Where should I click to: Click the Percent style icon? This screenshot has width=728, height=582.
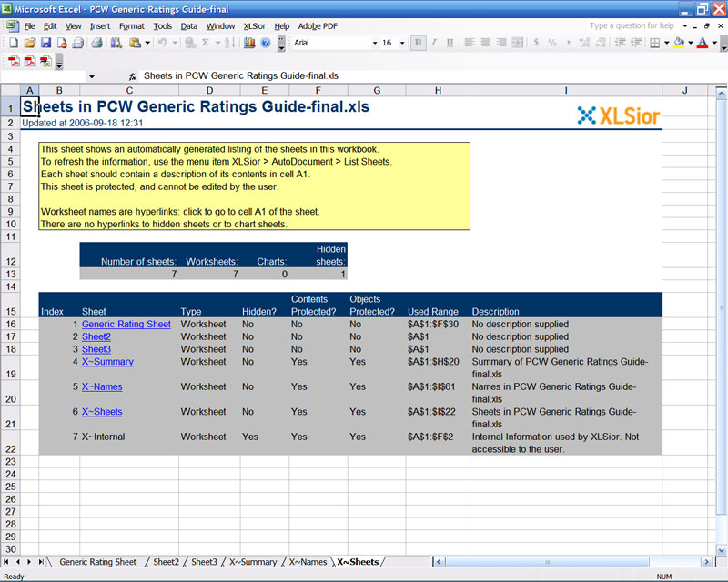pos(551,44)
